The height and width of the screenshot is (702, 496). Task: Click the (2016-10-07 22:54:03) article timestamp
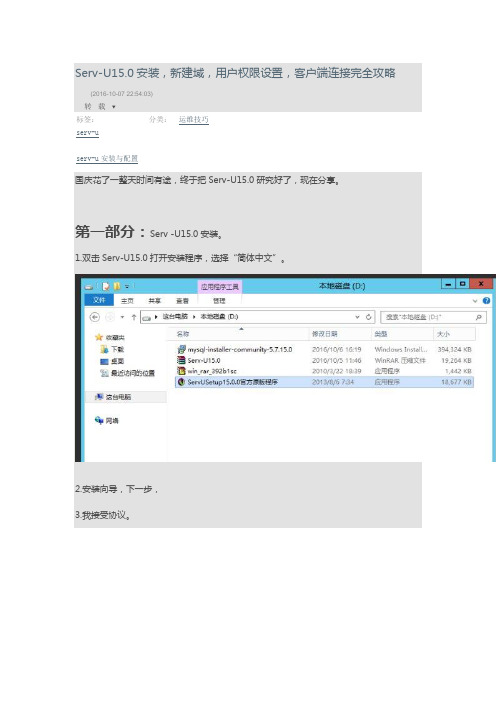tap(121, 94)
